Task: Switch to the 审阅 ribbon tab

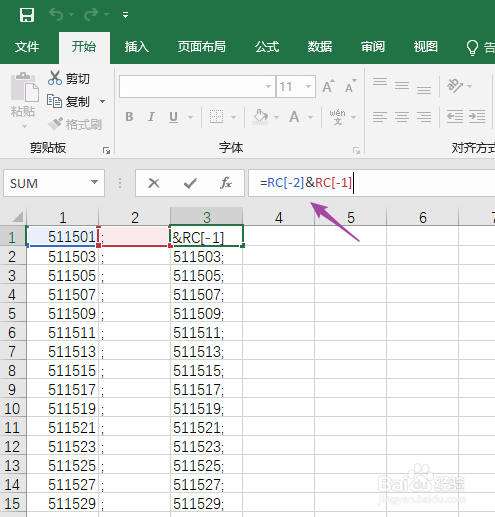Action: (x=373, y=47)
